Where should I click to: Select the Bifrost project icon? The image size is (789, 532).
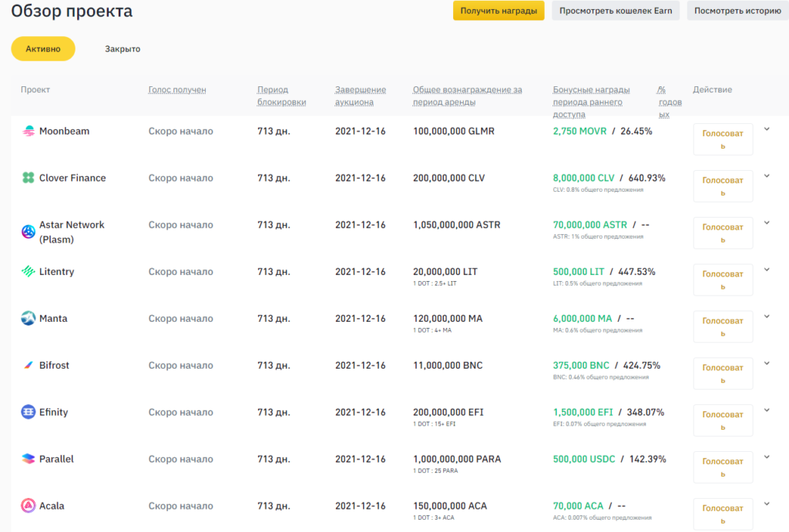28,365
